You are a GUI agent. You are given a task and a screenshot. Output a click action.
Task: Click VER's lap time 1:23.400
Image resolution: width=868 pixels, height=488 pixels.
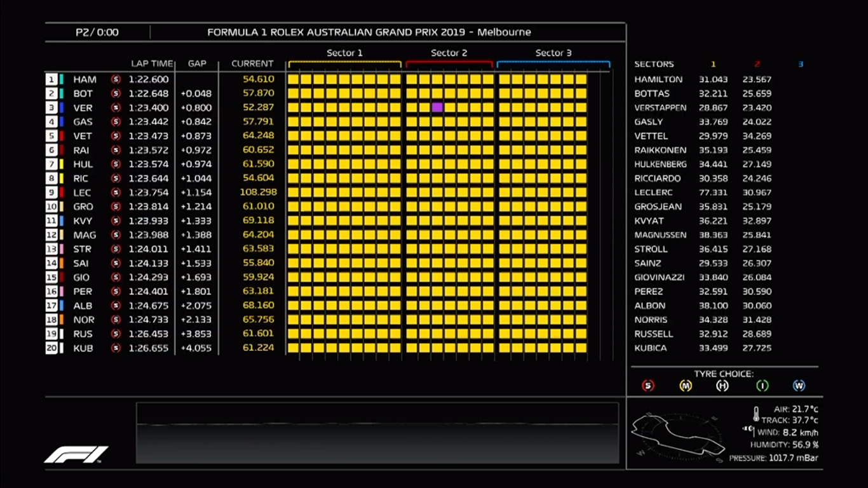click(x=149, y=107)
